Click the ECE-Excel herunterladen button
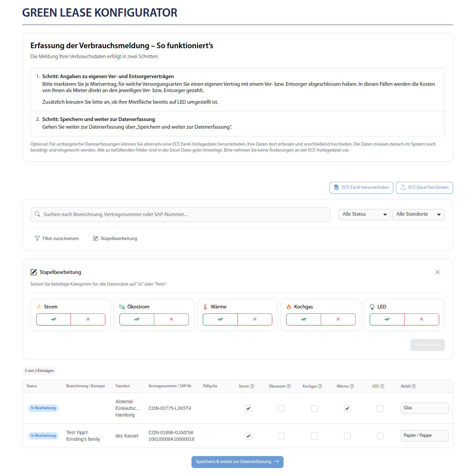Viewport: 476px width, 476px height. pyautogui.click(x=361, y=187)
